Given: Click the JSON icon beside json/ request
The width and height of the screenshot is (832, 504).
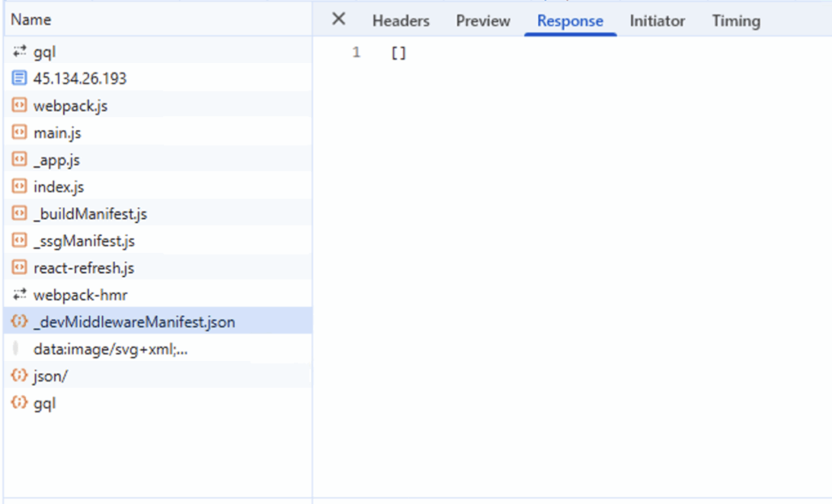Looking at the screenshot, I should click(19, 376).
